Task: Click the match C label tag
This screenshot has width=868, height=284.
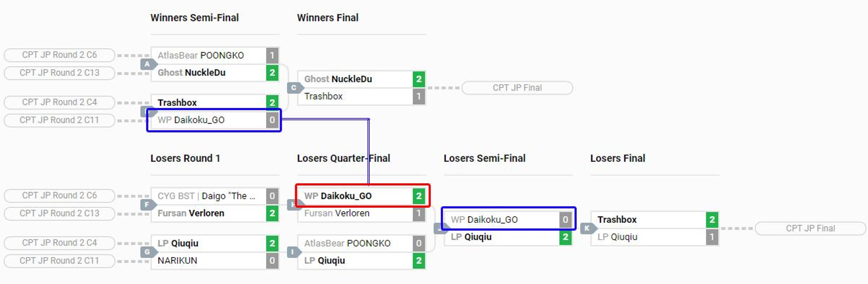Action: tap(295, 88)
